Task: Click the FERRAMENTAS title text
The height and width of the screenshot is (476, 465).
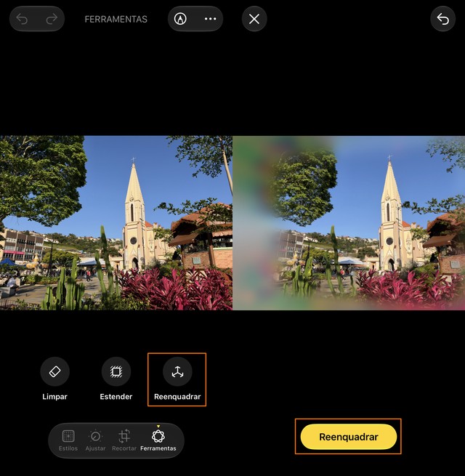Action: click(x=116, y=20)
